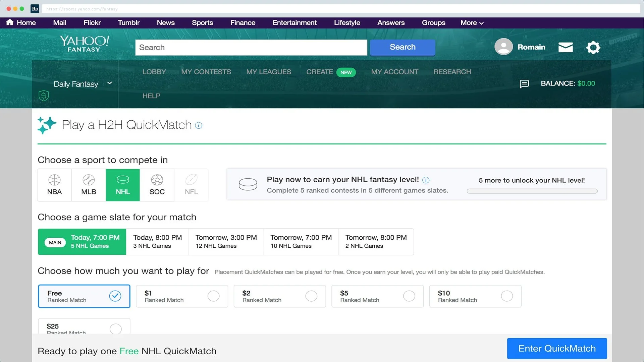
Task: Expand the Daily Fantasy dropdown
Action: pos(109,83)
